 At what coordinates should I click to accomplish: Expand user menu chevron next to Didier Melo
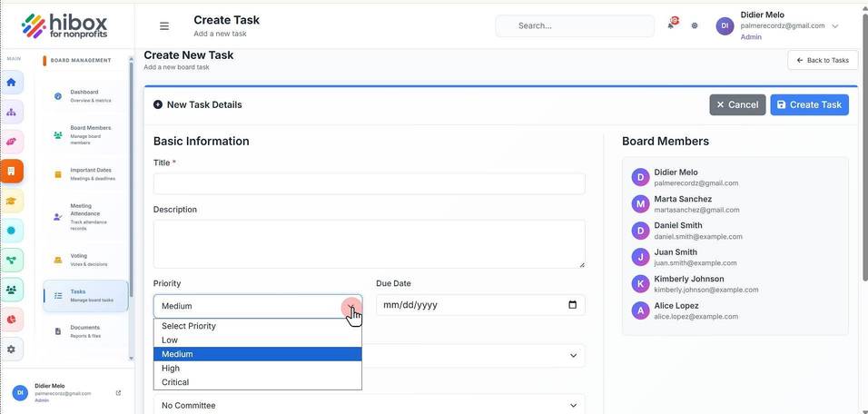(x=834, y=26)
